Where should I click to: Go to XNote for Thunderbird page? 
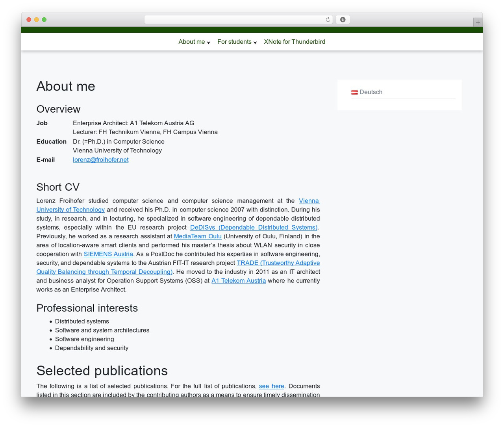tap(295, 42)
